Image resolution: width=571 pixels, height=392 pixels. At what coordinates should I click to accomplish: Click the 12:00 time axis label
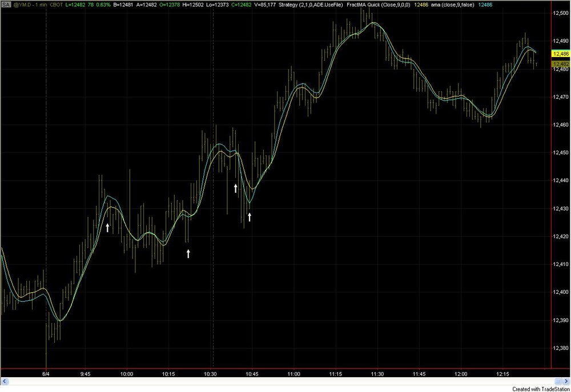coord(461,374)
